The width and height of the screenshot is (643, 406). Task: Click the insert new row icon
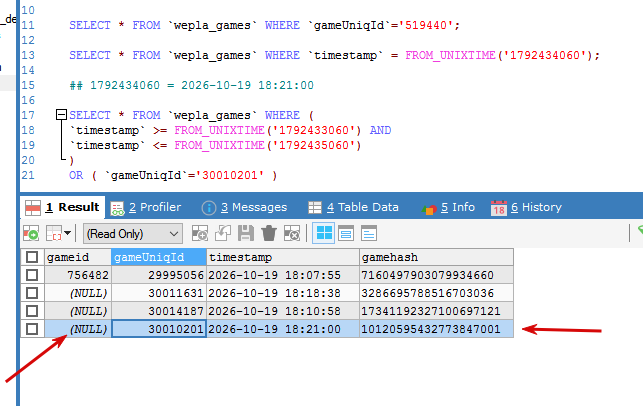click(200, 233)
